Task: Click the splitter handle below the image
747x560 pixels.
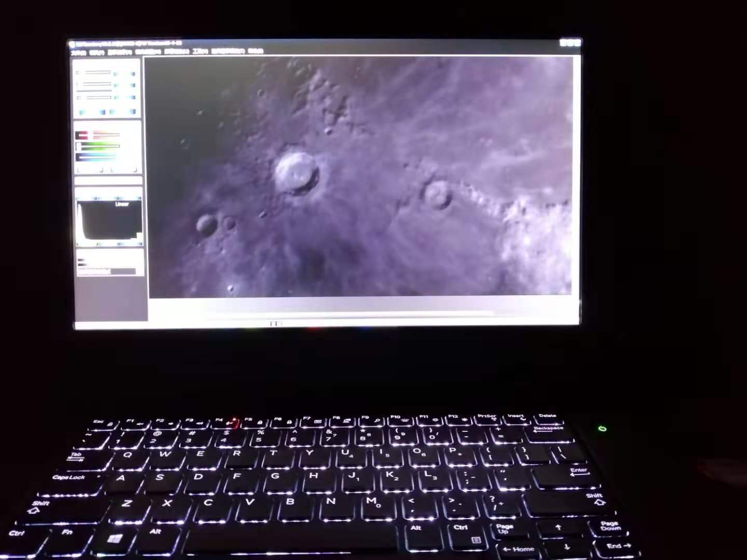Action: tap(275, 324)
